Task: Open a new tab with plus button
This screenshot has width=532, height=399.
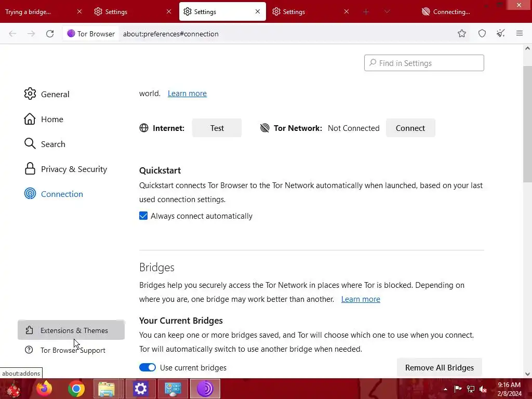Action: pos(366,12)
